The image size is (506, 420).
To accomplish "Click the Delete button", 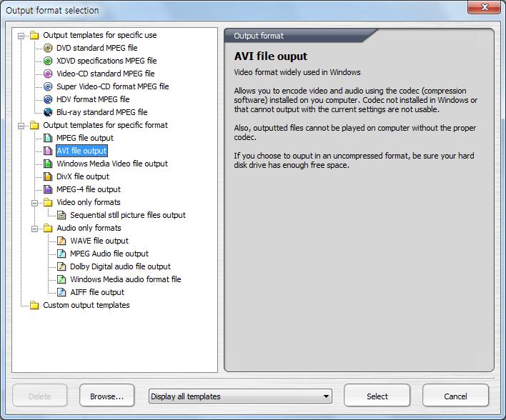I will [40, 396].
